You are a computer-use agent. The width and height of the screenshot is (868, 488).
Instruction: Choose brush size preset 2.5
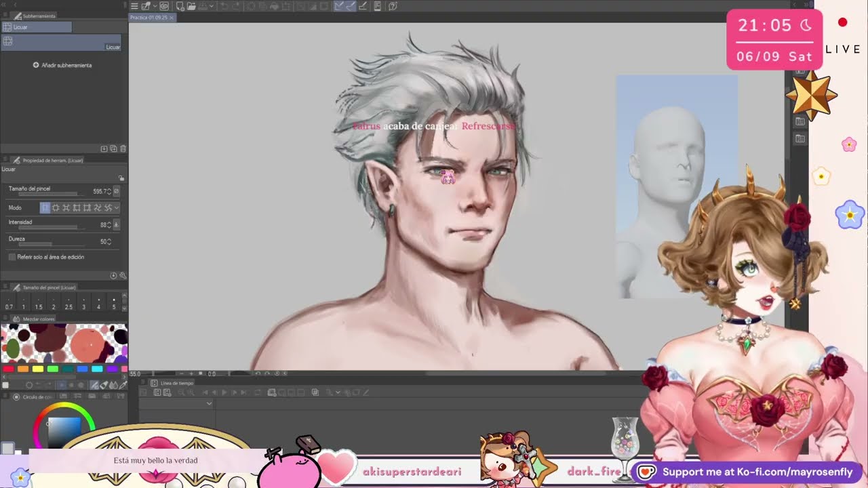click(x=68, y=303)
